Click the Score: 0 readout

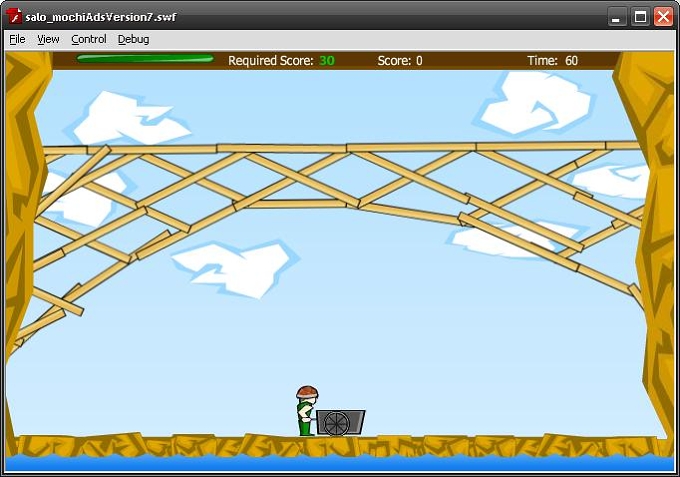coord(400,61)
